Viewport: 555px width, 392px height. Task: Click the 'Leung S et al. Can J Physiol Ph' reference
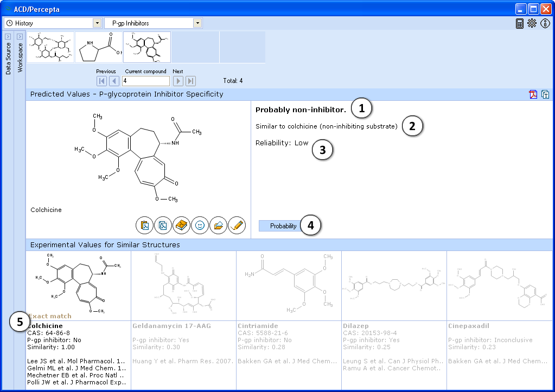(x=393, y=361)
